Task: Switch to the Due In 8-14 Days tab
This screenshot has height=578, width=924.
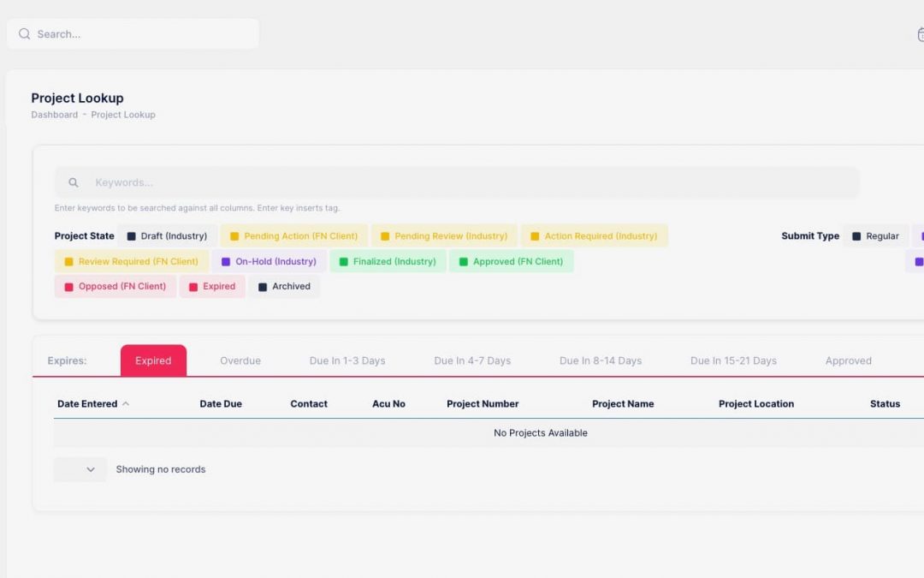Action: (601, 361)
